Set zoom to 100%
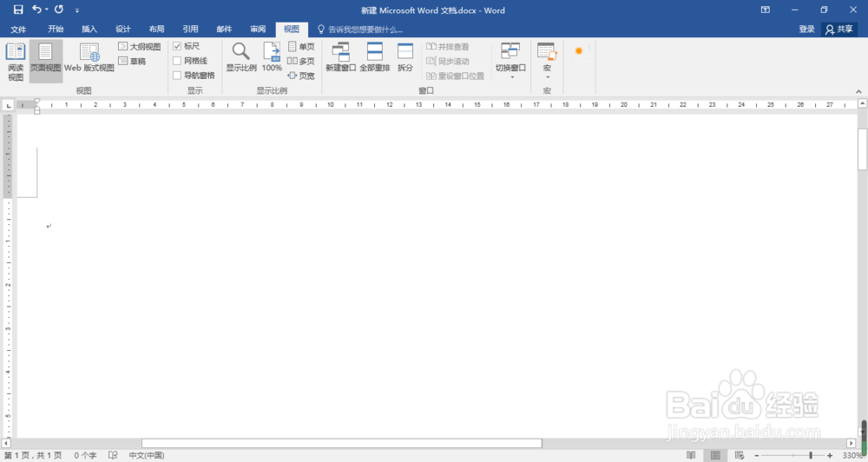 pyautogui.click(x=272, y=57)
